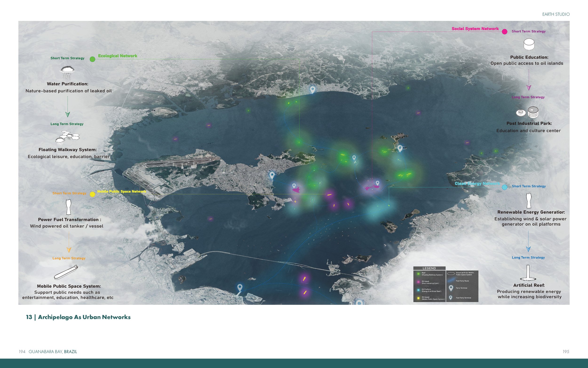Click the GUANABARA BAY, BRAZIL footer text

pos(52,352)
